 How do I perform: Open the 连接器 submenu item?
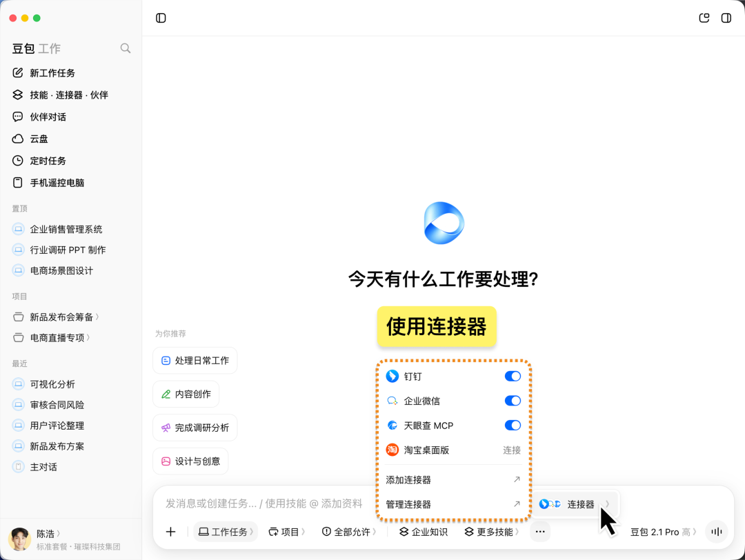[575, 504]
